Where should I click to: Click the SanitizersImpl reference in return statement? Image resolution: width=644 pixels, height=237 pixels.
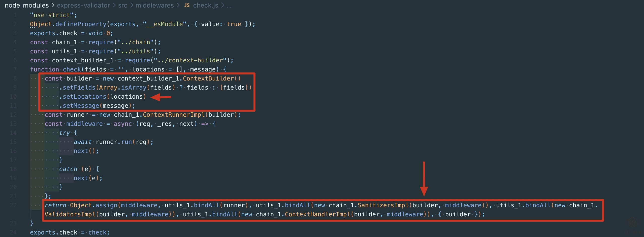[383, 205]
